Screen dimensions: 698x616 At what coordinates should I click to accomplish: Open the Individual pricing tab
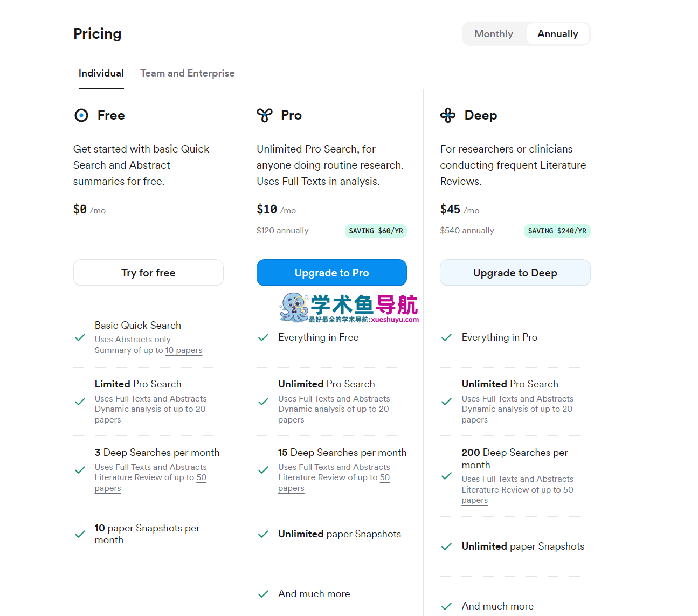[x=101, y=73]
